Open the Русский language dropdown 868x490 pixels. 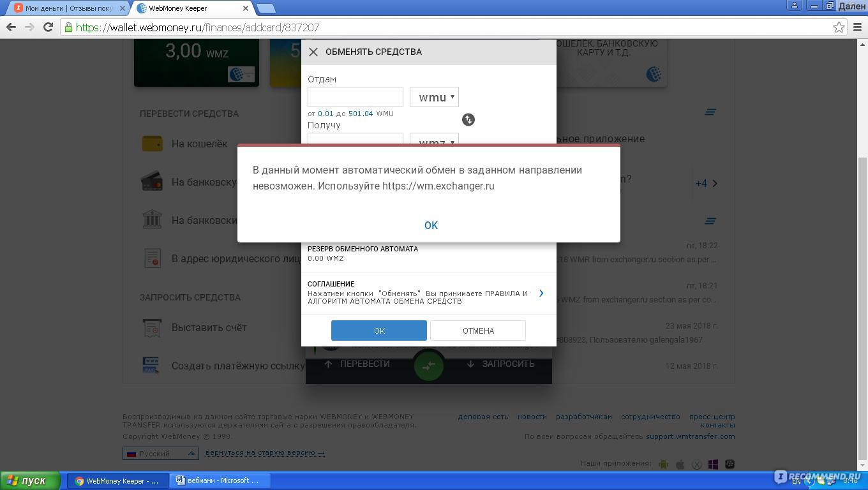(x=161, y=453)
